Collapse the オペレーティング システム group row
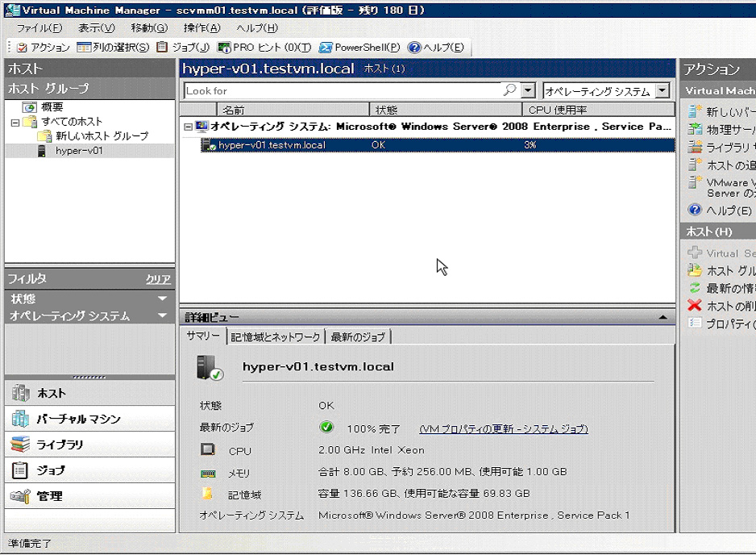Image resolution: width=756 pixels, height=555 pixels. (x=189, y=127)
